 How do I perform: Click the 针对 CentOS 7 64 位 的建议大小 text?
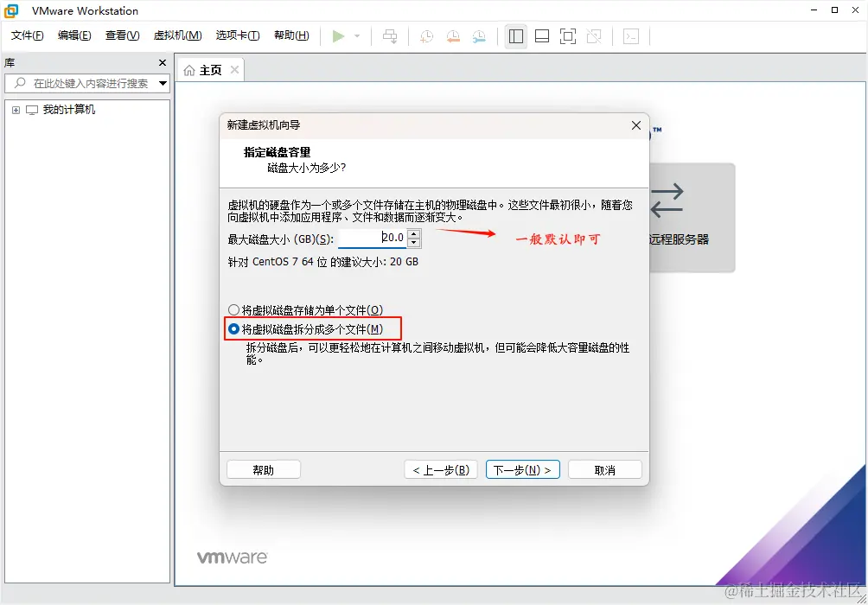[x=322, y=262]
